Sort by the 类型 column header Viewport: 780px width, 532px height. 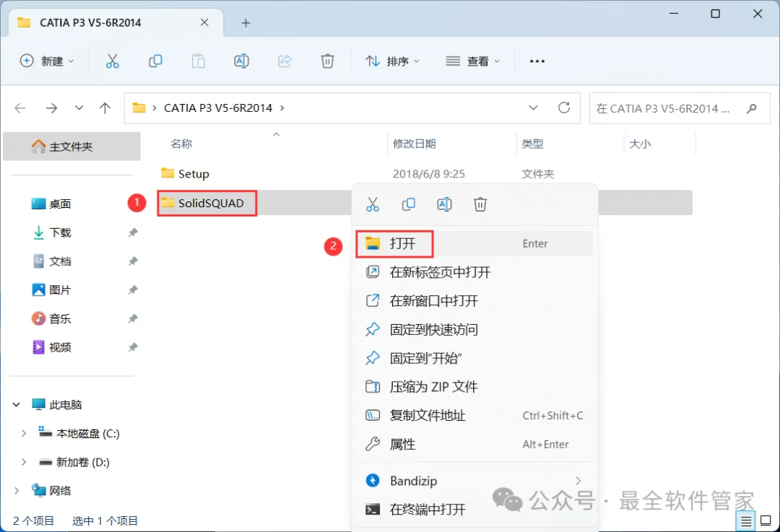pos(532,144)
